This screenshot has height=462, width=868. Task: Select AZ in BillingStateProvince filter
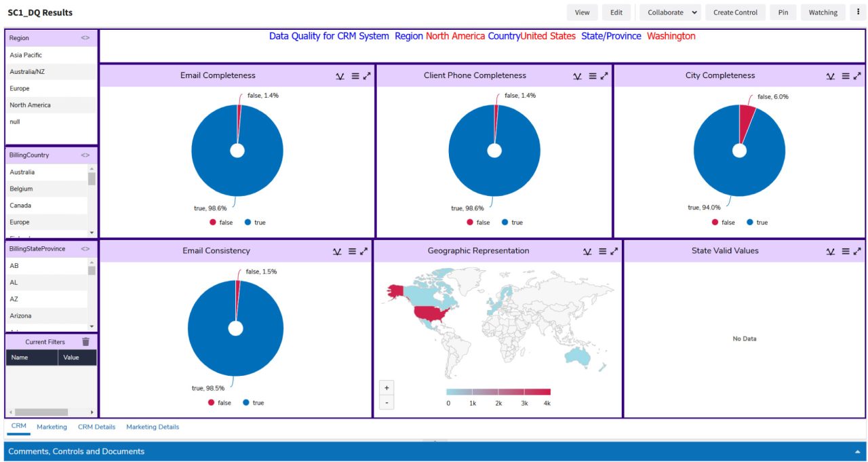pyautogui.click(x=47, y=299)
